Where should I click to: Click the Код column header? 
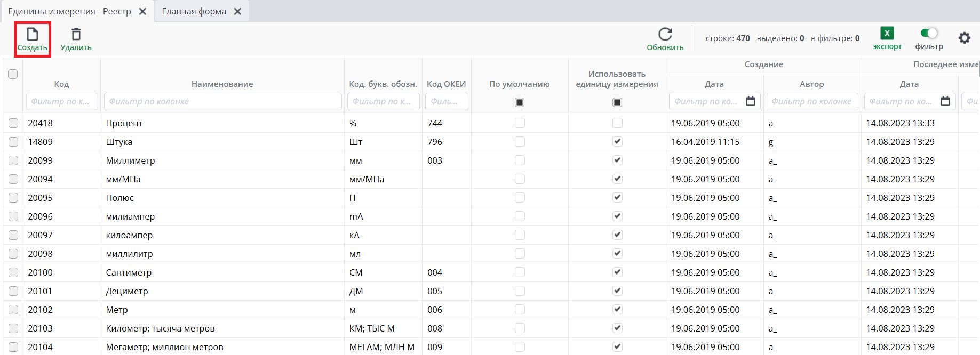tap(61, 84)
